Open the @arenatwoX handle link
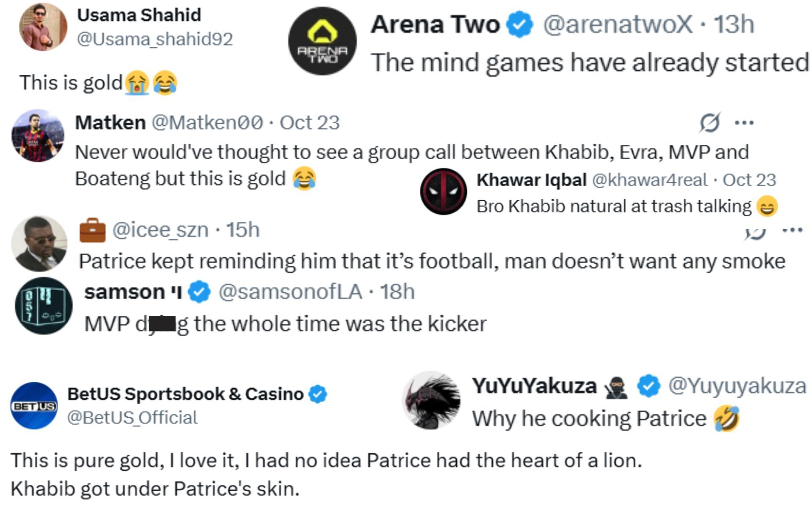812x508 pixels. [618, 25]
